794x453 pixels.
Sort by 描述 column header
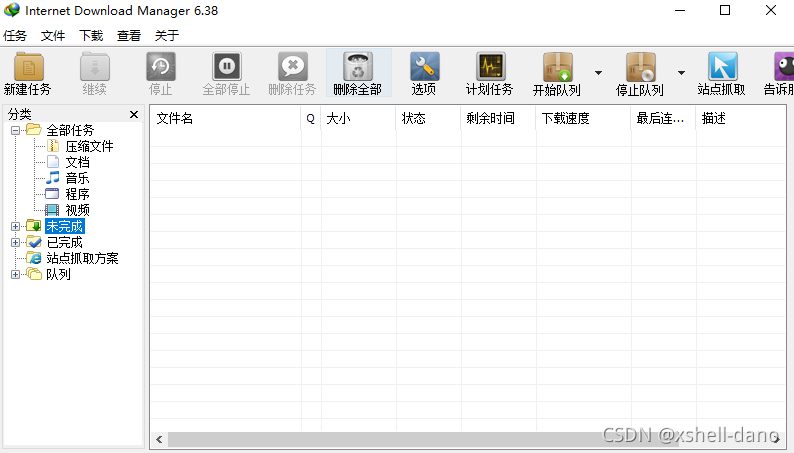coord(741,118)
